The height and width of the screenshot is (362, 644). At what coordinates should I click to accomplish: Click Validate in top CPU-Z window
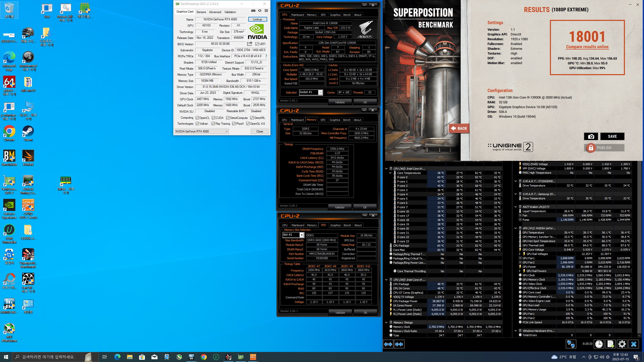click(340, 102)
